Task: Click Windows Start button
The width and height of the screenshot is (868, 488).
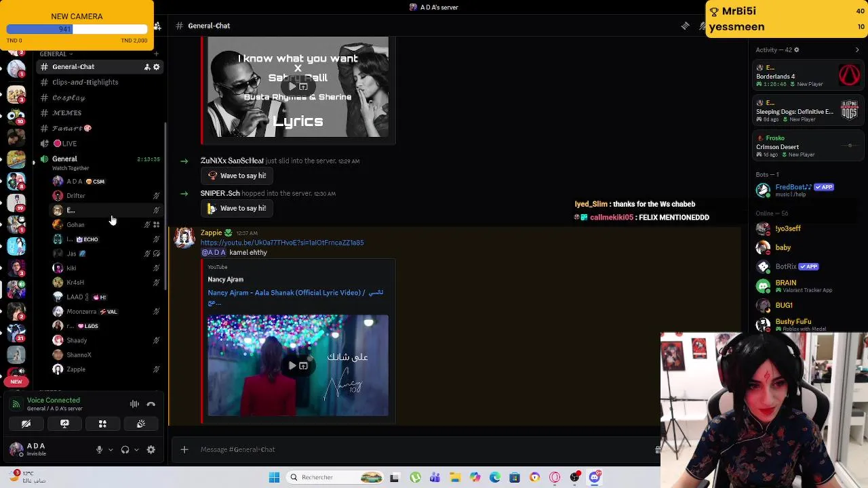Action: point(274,477)
